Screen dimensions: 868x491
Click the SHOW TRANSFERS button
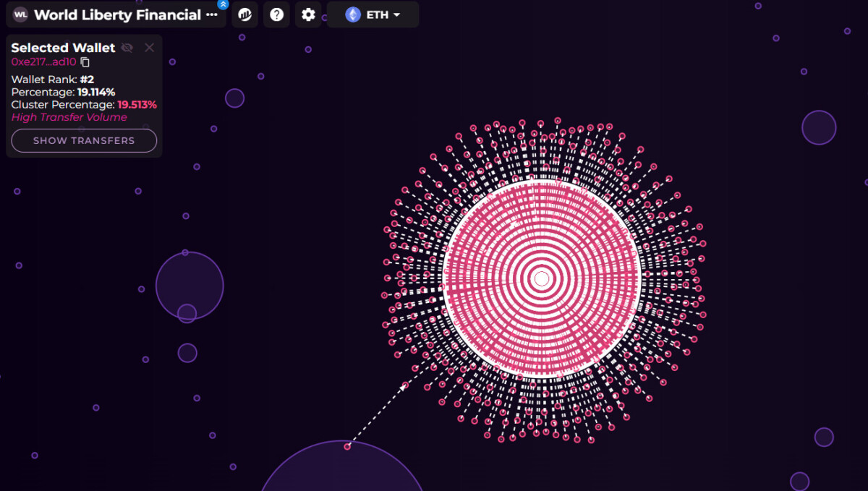tap(84, 140)
